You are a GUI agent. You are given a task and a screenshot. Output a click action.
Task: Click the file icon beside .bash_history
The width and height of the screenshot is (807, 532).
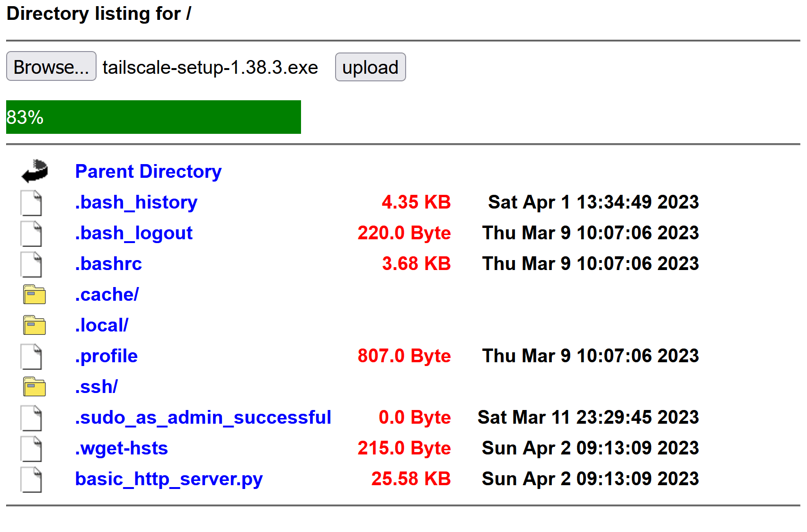point(31,202)
